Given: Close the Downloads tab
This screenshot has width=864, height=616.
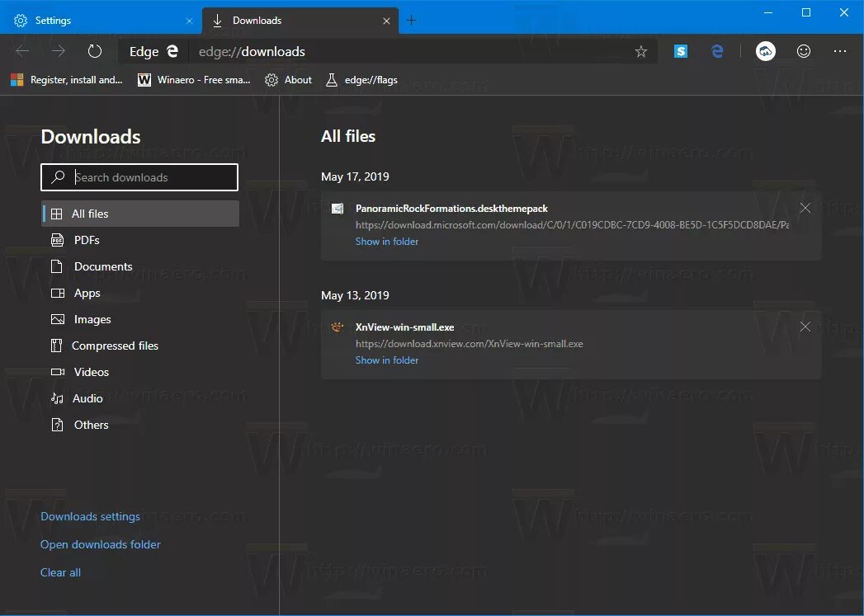Looking at the screenshot, I should click(386, 21).
